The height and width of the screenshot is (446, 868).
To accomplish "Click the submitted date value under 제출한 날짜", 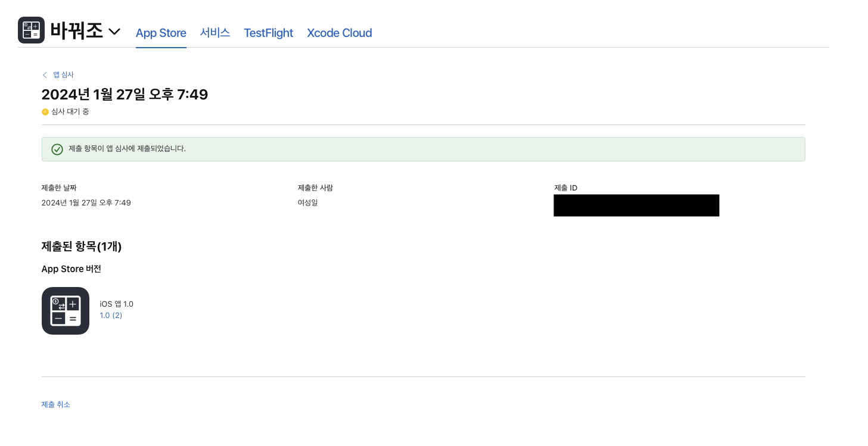I will pyautogui.click(x=86, y=203).
